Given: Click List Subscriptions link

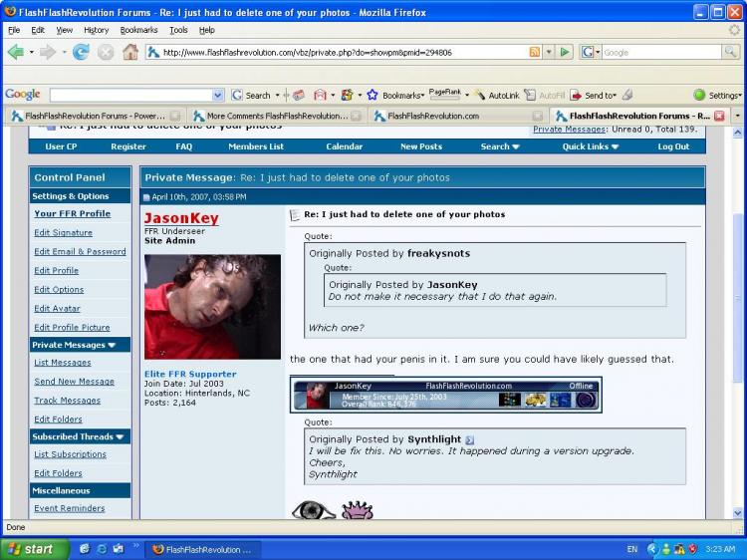Looking at the screenshot, I should tap(70, 454).
